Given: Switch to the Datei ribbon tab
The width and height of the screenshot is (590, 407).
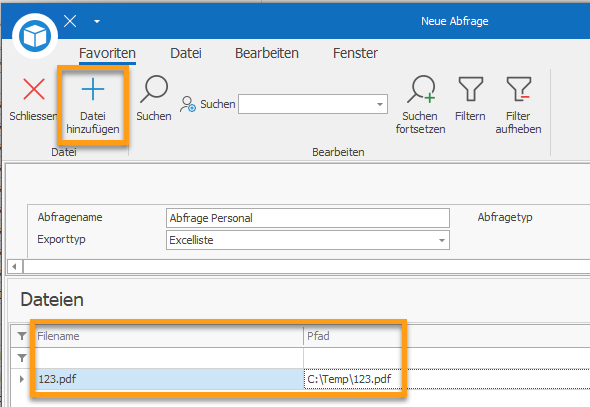Looking at the screenshot, I should tap(186, 53).
